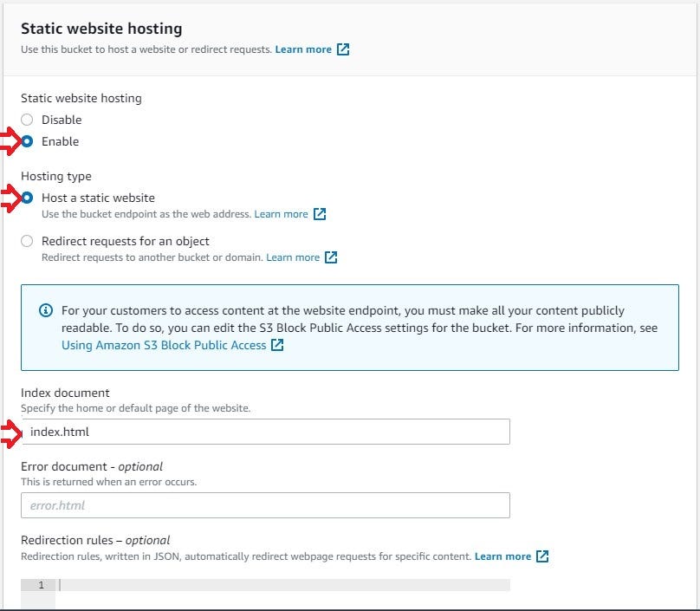This screenshot has width=700, height=611.
Task: Click the Enable label text
Action: coord(61,141)
